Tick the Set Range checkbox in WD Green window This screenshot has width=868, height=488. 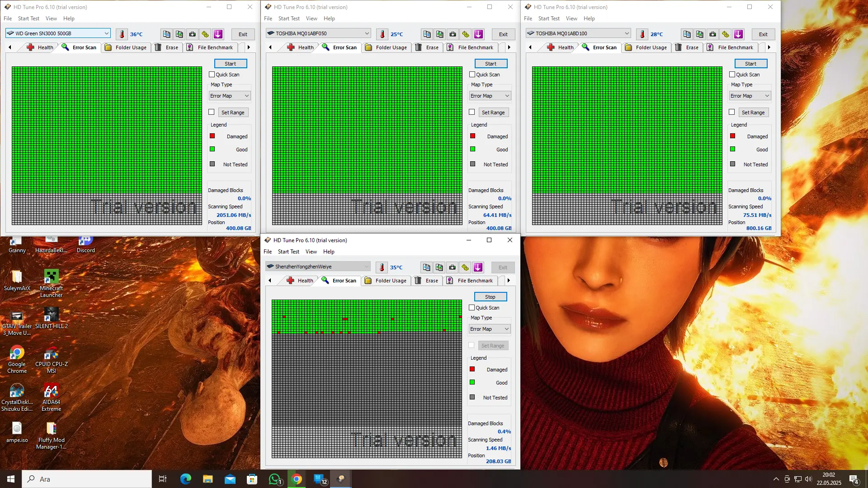[x=212, y=112]
